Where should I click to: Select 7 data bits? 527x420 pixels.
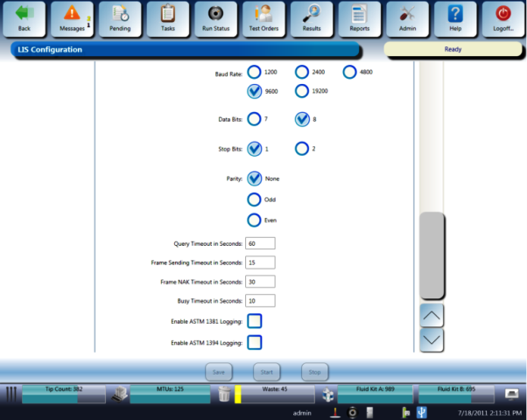tap(255, 119)
